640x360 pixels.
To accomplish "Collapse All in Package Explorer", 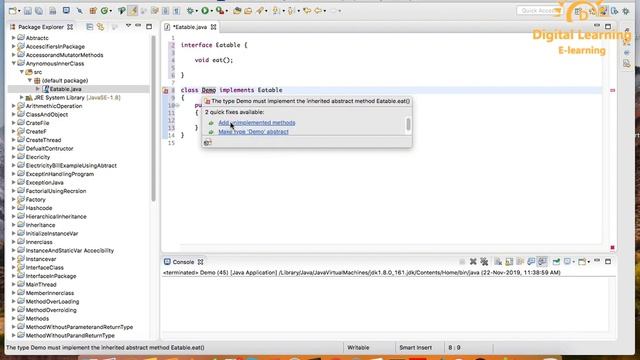I will coord(89,27).
